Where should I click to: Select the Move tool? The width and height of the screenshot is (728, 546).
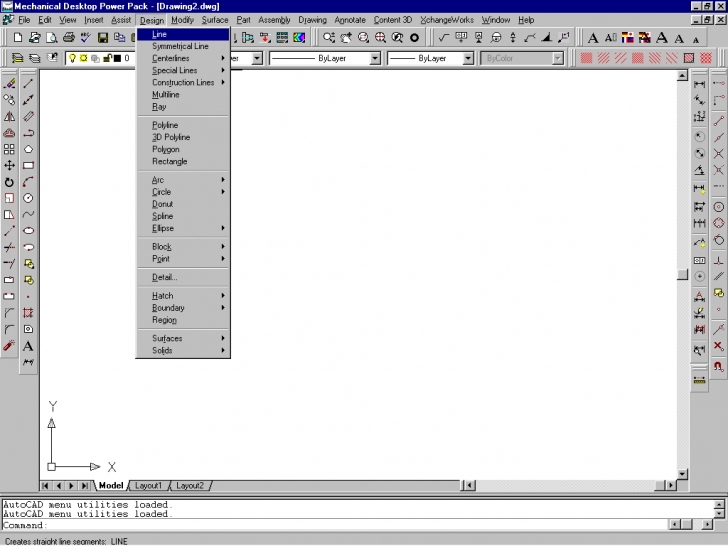[x=9, y=165]
